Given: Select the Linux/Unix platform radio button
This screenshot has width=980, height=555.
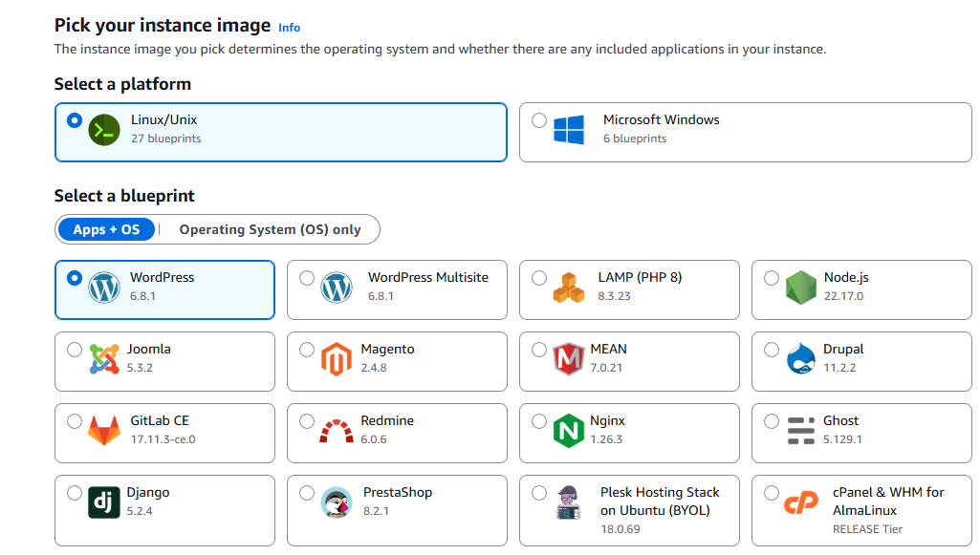Looking at the screenshot, I should [x=75, y=119].
